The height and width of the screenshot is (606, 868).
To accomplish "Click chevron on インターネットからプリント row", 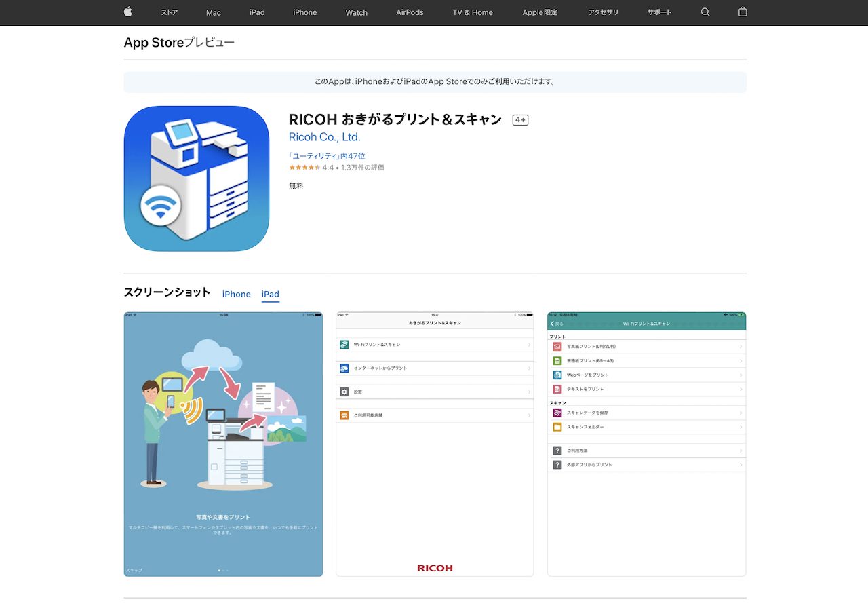I will tap(529, 368).
